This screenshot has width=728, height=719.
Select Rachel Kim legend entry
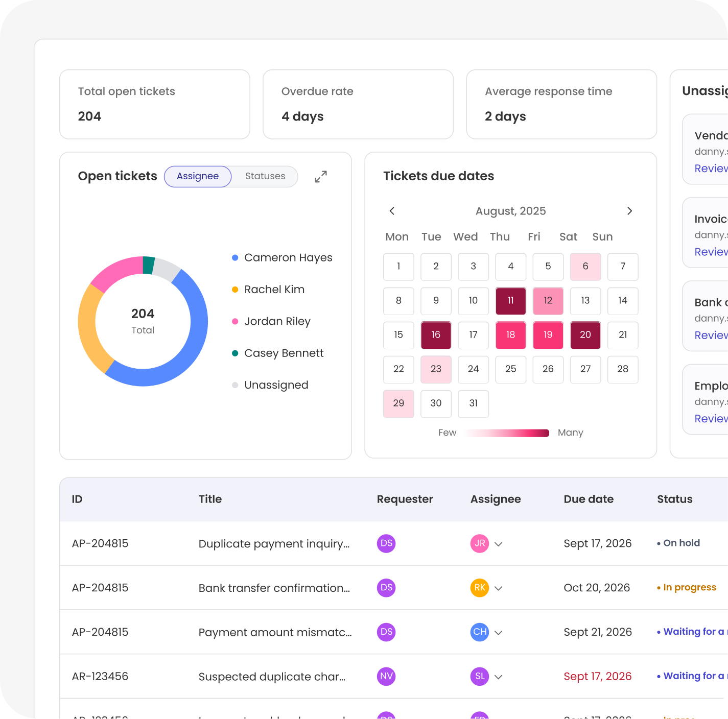tap(268, 290)
